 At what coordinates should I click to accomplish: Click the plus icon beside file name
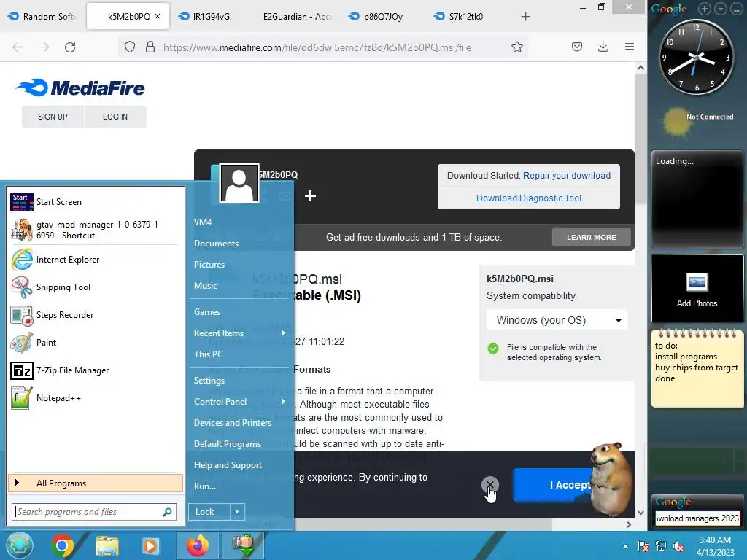(310, 195)
